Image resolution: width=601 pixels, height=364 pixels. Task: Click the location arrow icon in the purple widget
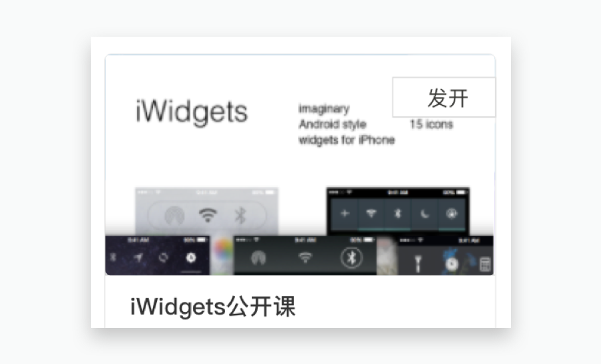138,258
